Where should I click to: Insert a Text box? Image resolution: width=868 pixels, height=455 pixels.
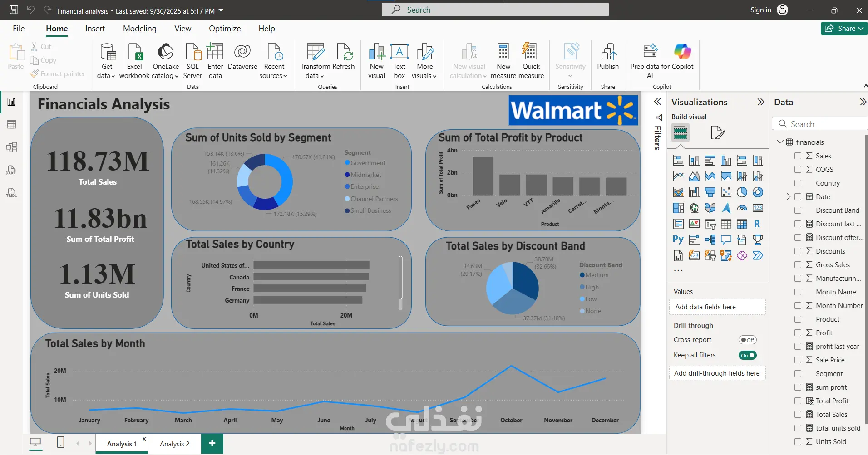pyautogui.click(x=399, y=61)
